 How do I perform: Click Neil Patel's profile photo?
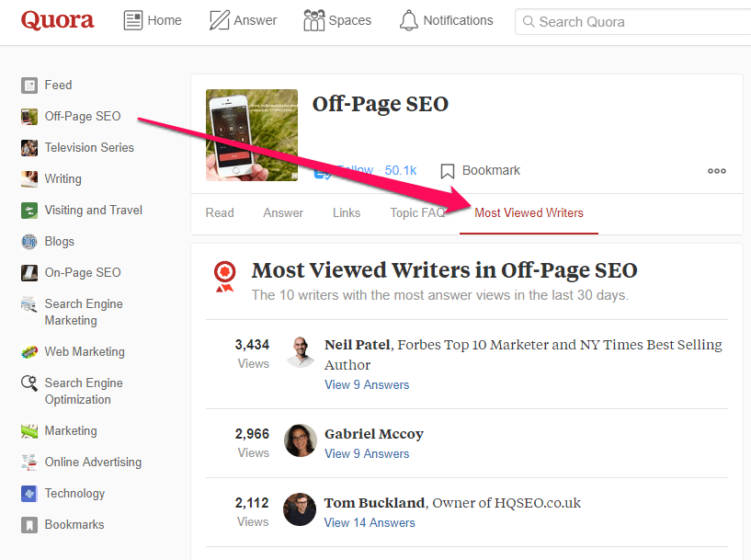tap(301, 352)
